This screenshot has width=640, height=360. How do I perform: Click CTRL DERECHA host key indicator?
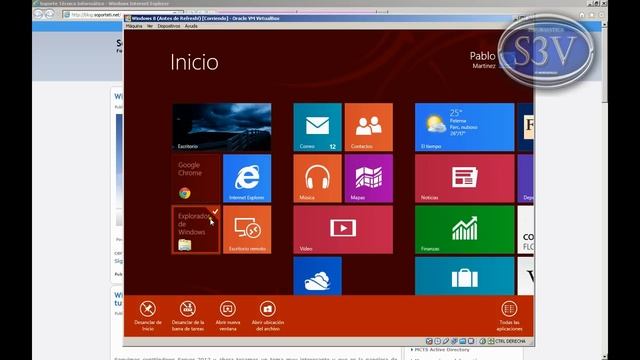(510, 341)
